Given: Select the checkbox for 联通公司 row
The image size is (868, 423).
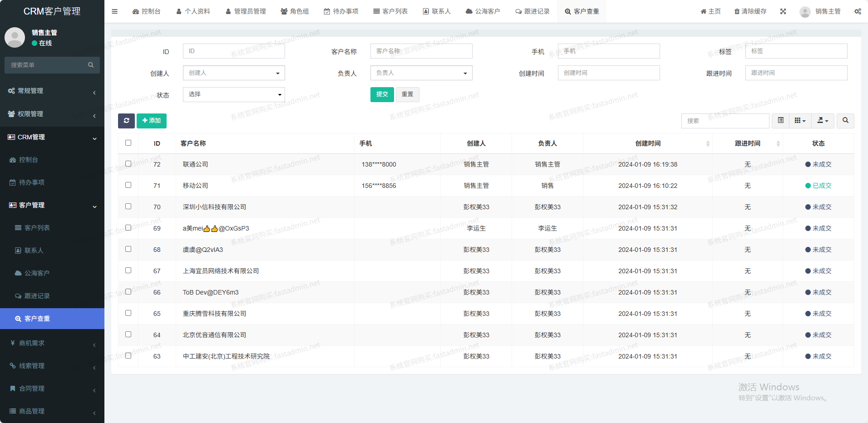Looking at the screenshot, I should pyautogui.click(x=128, y=164).
